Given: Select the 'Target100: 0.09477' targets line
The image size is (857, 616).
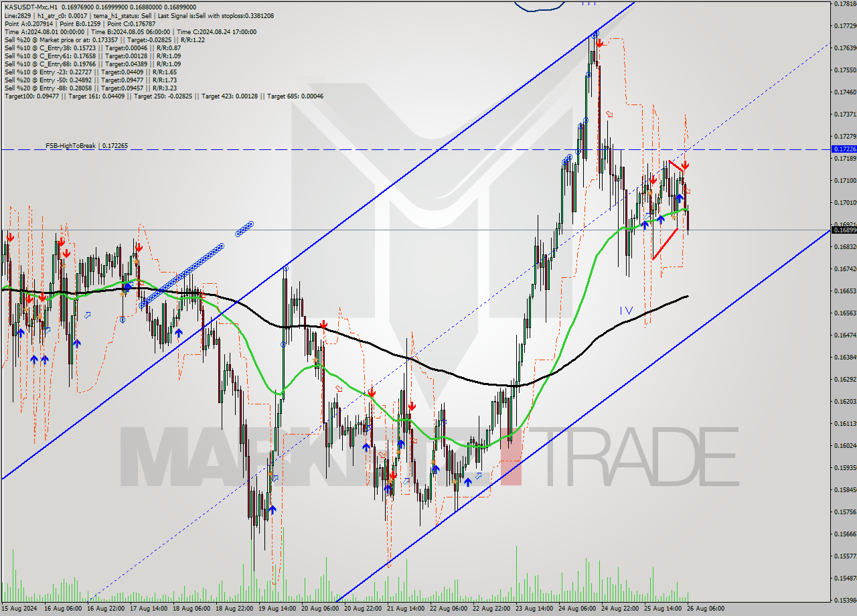Looking at the screenshot, I should coord(164,96).
